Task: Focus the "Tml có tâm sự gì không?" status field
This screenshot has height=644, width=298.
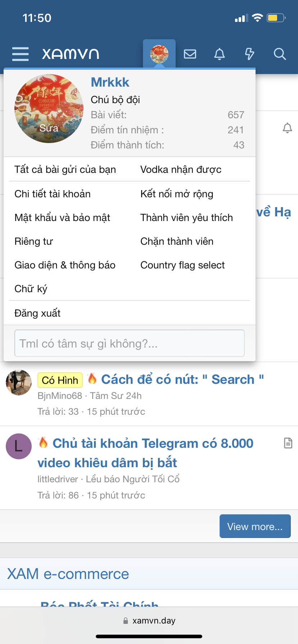Action: (x=130, y=343)
